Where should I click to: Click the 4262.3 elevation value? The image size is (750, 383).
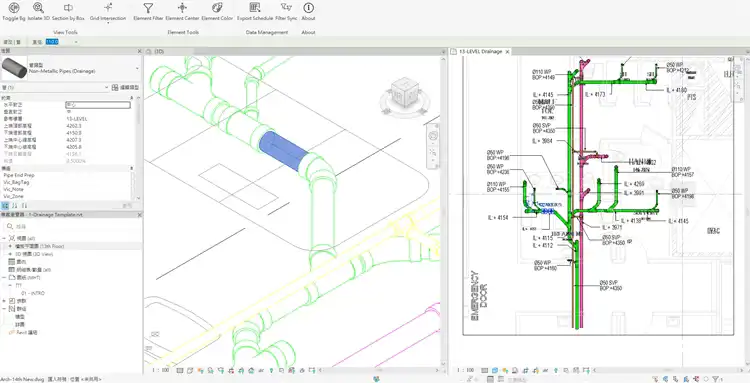[x=74, y=126]
